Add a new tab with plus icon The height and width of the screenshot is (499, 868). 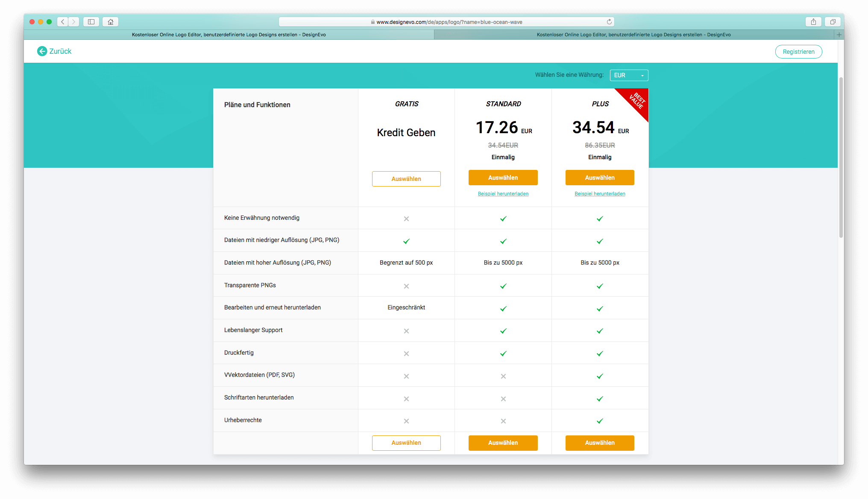coord(839,35)
